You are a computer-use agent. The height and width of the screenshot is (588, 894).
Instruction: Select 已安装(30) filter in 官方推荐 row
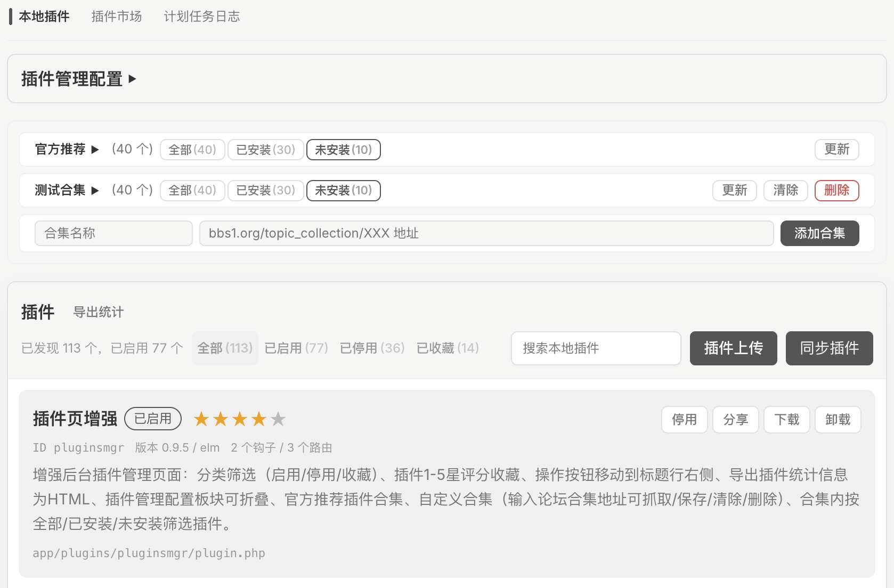(266, 150)
